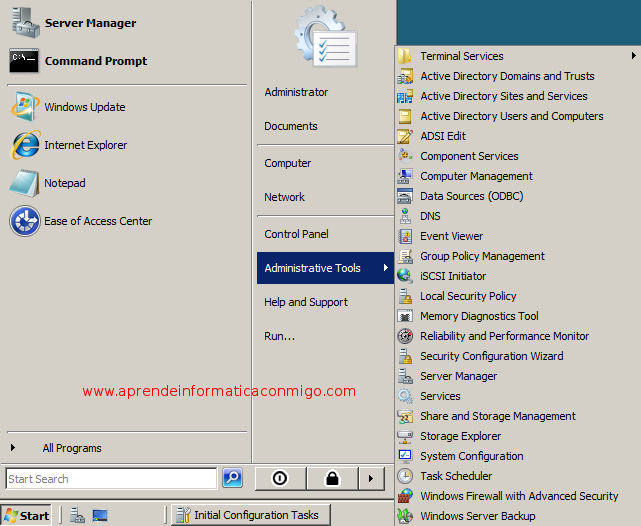Viewport: 641px width, 526px height.
Task: Click the Active Directory Sites and Services icon
Action: click(405, 96)
